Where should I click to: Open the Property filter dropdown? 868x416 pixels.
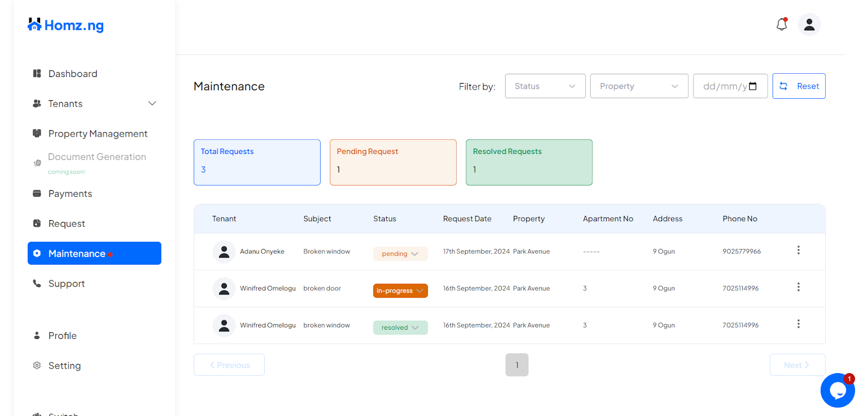coord(639,86)
